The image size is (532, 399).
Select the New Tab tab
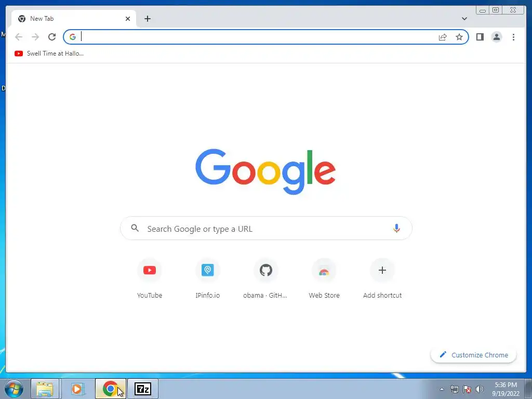click(73, 19)
